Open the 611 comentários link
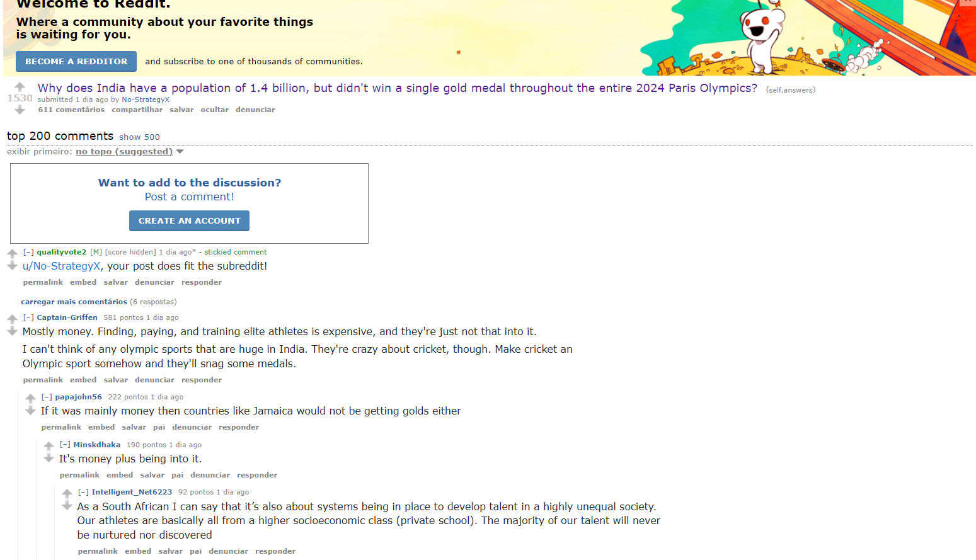The width and height of the screenshot is (976, 560). (x=71, y=110)
